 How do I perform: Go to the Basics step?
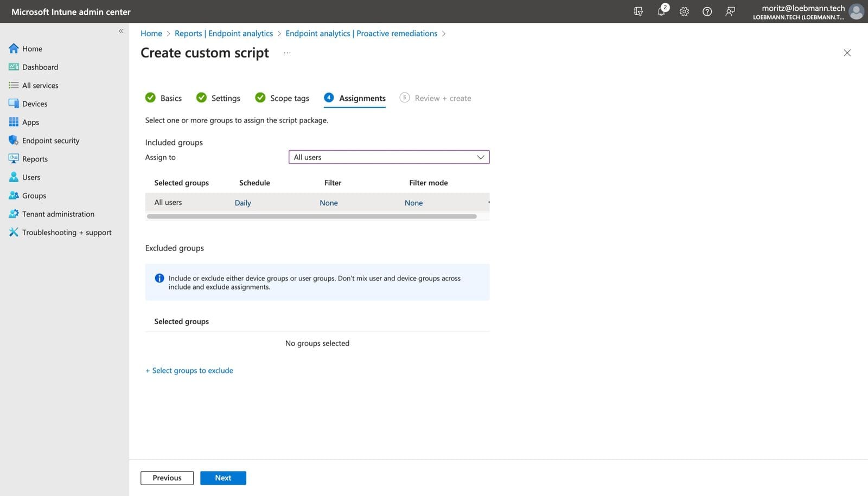pyautogui.click(x=163, y=98)
